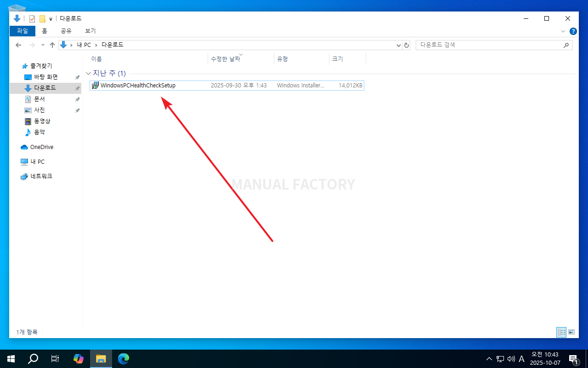
Task: Select the WindowsPCHealthCheckSetup file
Action: (x=138, y=86)
